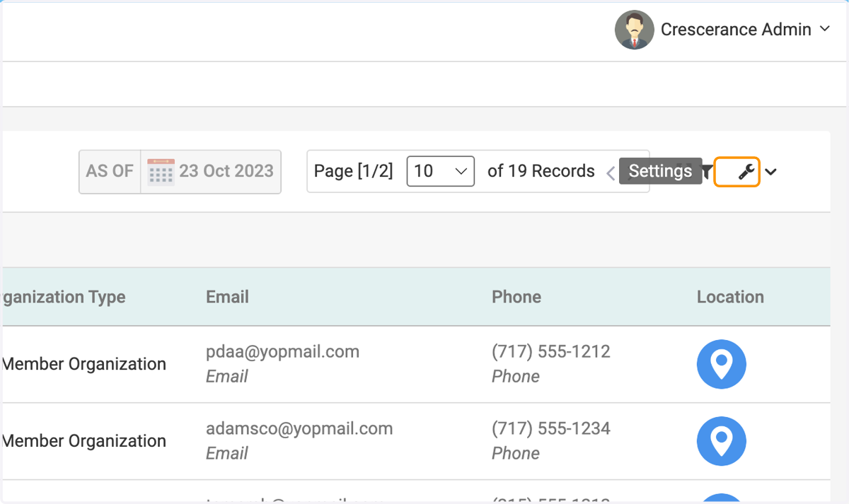Viewport: 849px width, 504px height.
Task: Click the pdaa@yopmail.com email address
Action: pos(282,352)
